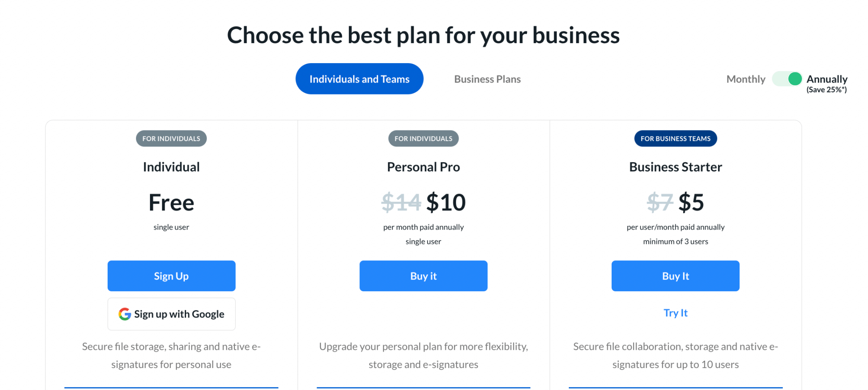This screenshot has height=390, width=868.
Task: Select the Individuals and Teams tab
Action: pos(359,78)
